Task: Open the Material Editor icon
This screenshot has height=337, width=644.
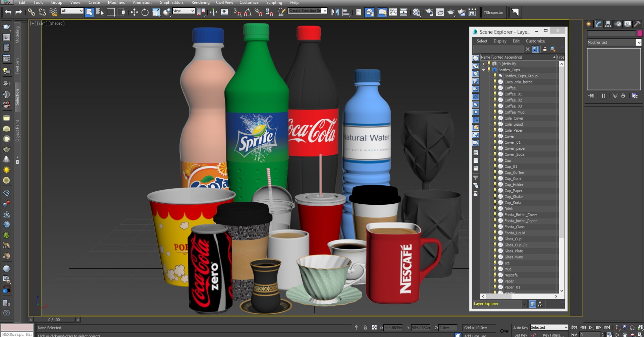Action: point(416,12)
